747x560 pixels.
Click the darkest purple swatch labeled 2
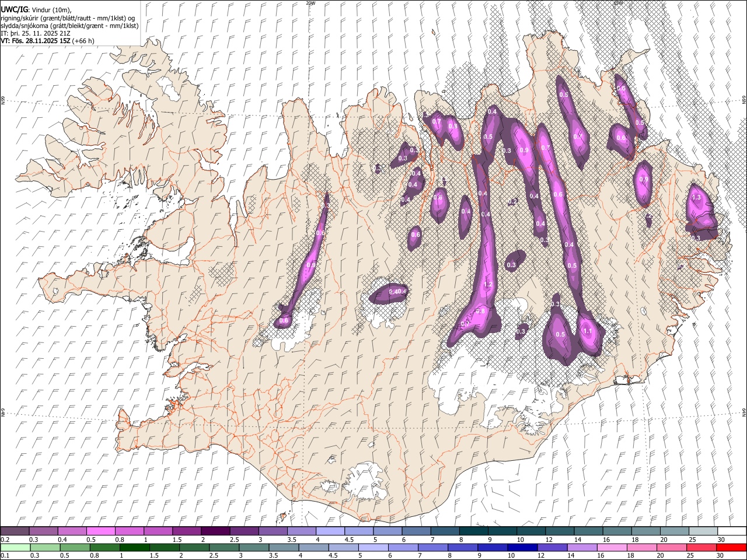click(215, 531)
